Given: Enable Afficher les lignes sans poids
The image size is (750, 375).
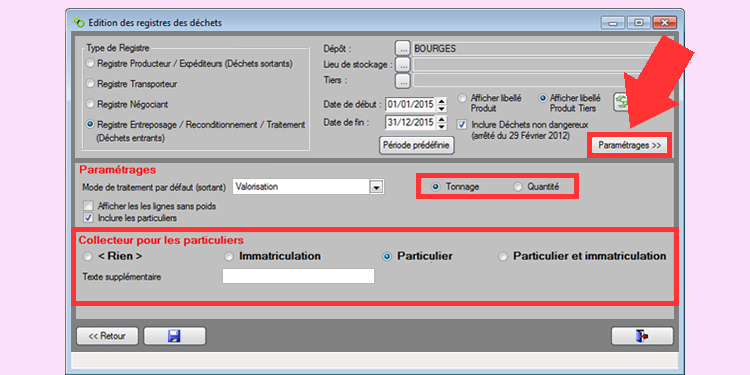Looking at the screenshot, I should coord(88,207).
